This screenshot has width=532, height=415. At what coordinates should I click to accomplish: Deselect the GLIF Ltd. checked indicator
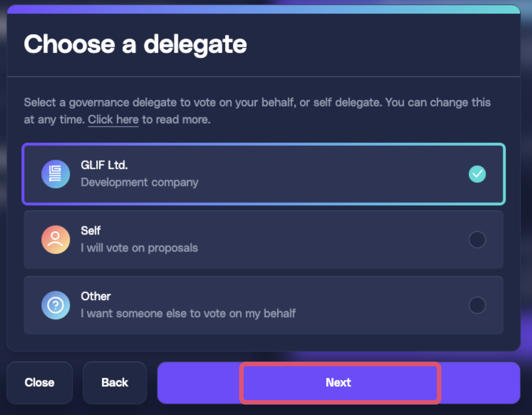tap(477, 174)
